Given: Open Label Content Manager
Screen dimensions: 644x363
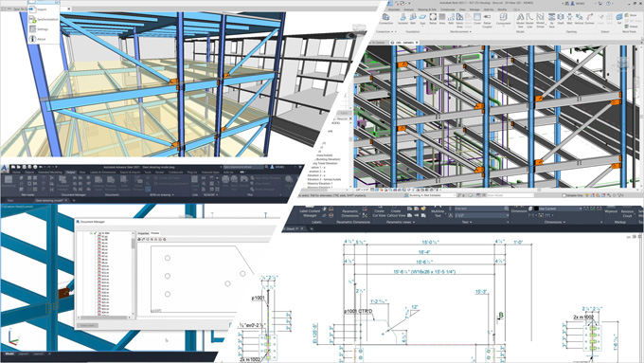Looking at the screenshot, I should (310, 212).
